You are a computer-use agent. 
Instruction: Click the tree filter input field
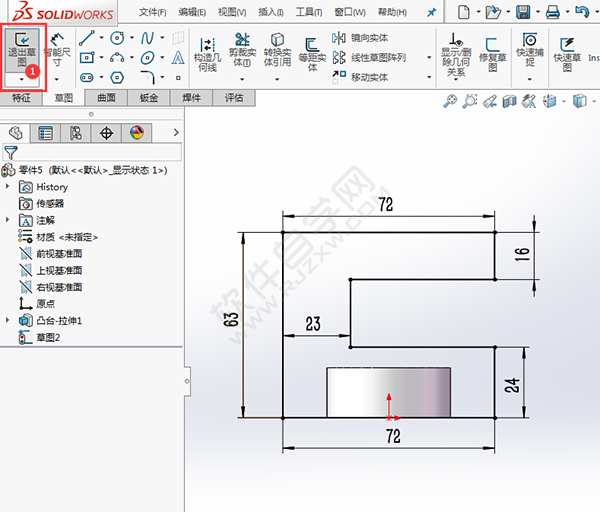92,152
